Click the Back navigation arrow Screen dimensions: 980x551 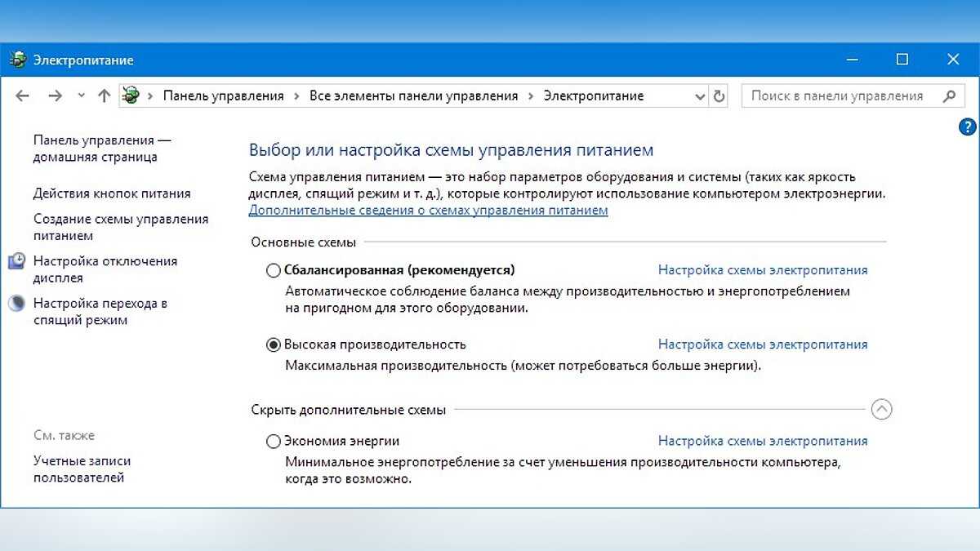(23, 96)
